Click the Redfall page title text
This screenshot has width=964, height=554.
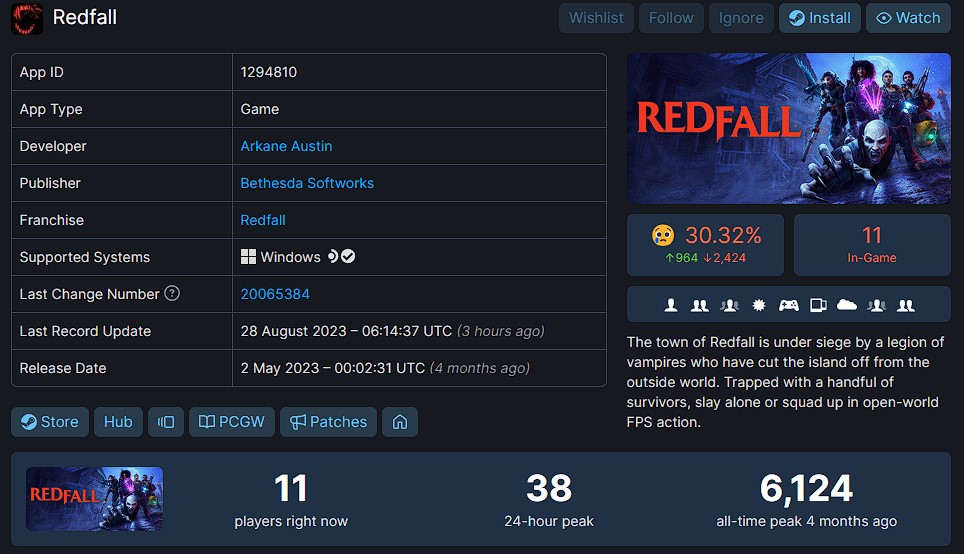[85, 17]
